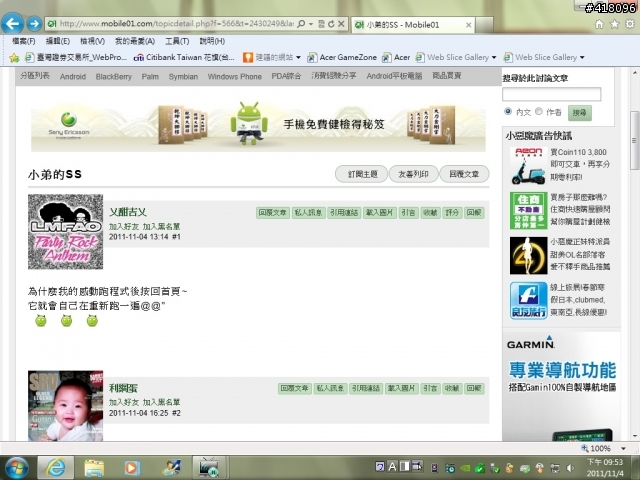This screenshot has width=640, height=480.
Task: Click 私人訊息 in post #1
Action: (308, 213)
